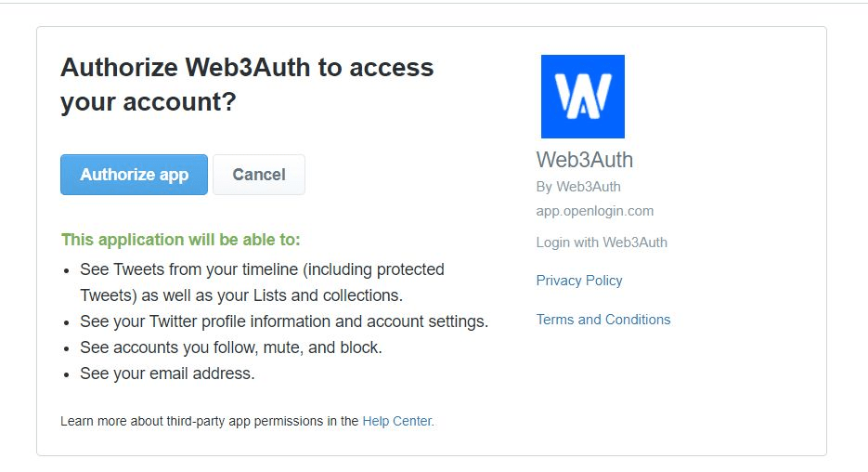Click the 'Login with Web3Auth' description

click(x=602, y=243)
